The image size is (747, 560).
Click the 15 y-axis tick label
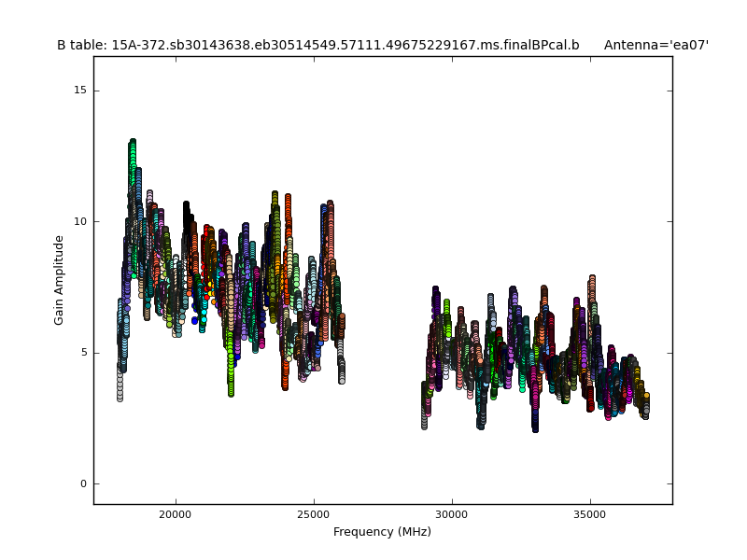click(80, 91)
